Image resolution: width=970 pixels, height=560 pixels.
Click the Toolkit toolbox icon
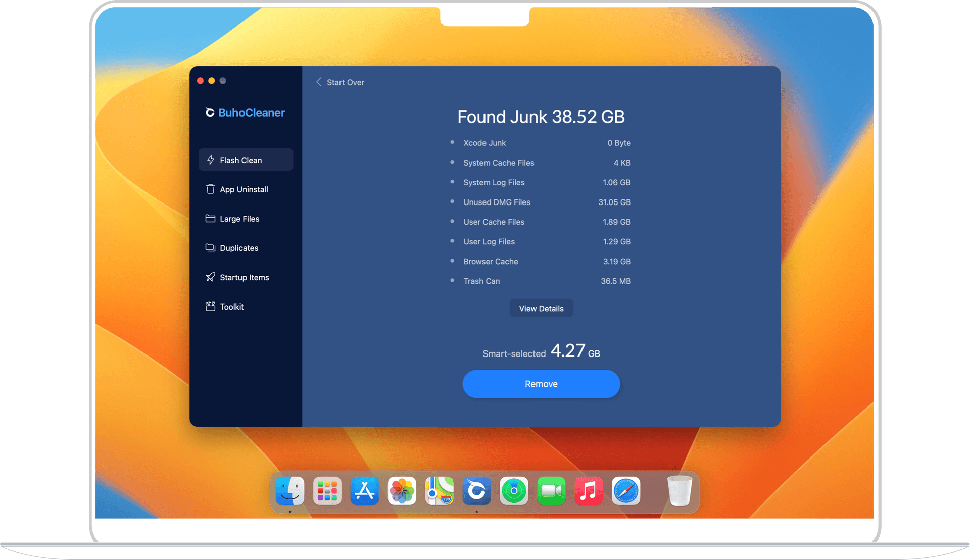(211, 307)
